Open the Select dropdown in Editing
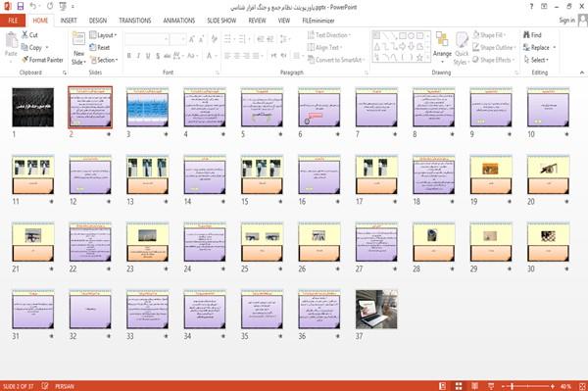This screenshot has height=391, width=588. point(536,60)
